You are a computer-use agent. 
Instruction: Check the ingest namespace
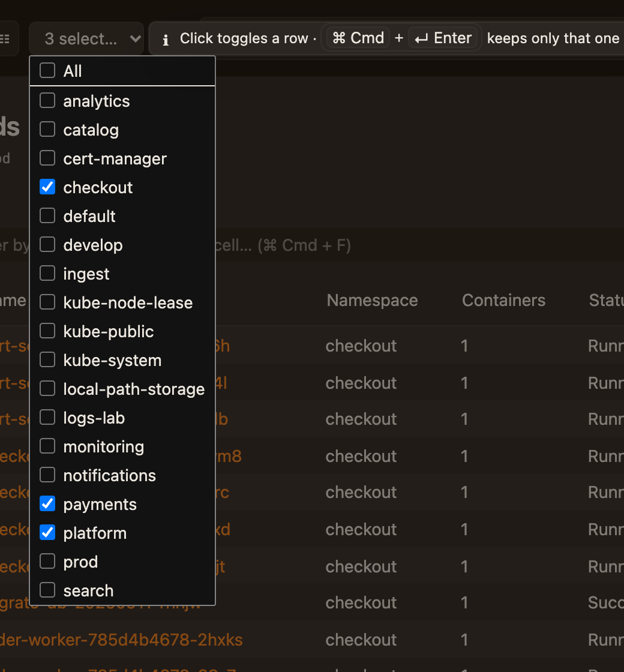[x=47, y=273]
